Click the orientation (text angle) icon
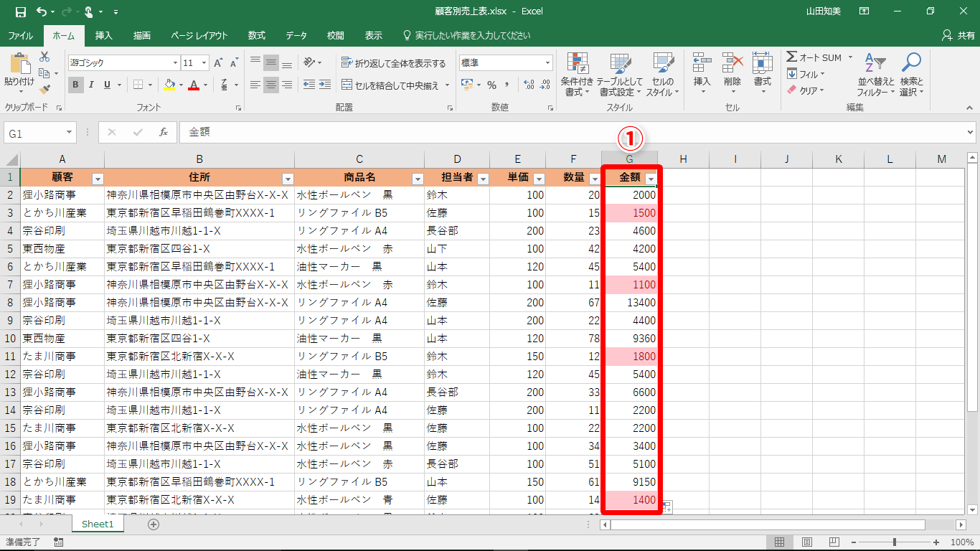 [309, 63]
